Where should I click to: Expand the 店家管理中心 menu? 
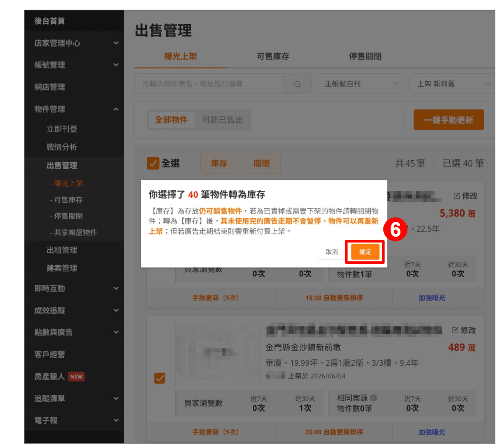coord(74,43)
